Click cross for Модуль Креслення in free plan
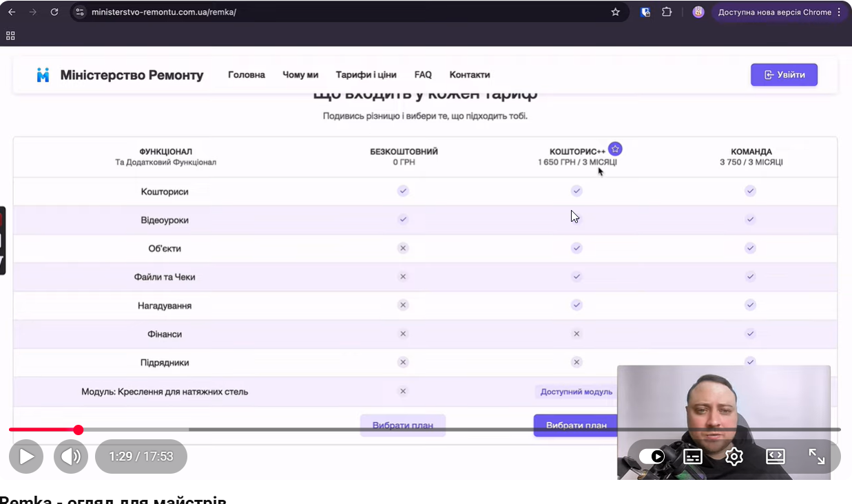The image size is (852, 504). [x=404, y=391]
